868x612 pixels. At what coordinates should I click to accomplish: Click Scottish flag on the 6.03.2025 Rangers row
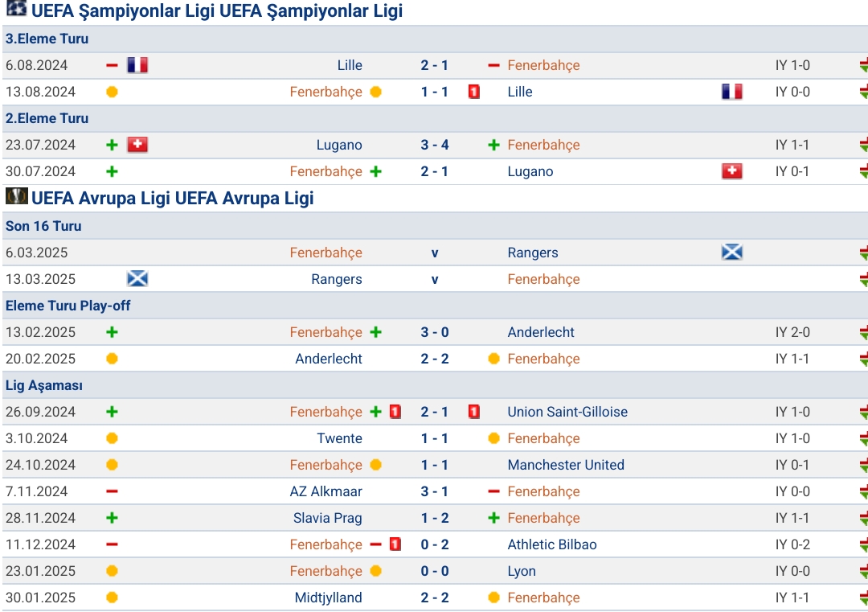tap(732, 253)
